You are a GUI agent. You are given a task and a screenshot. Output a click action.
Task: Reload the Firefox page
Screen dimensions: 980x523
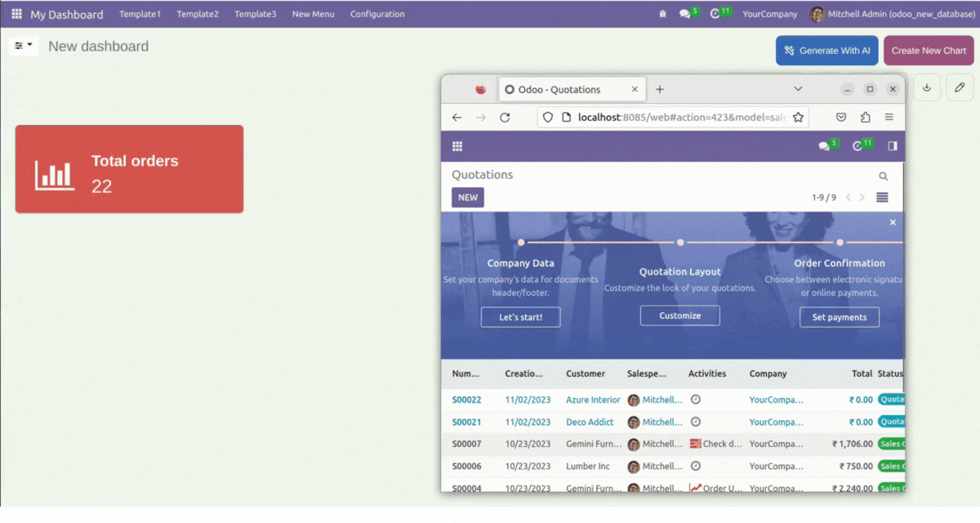click(505, 118)
